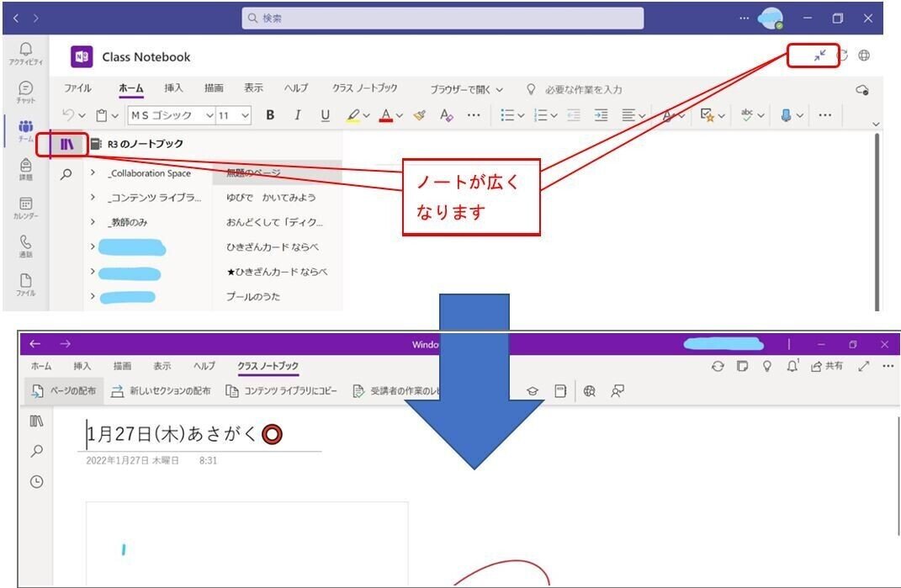Toggle bold formatting
The width and height of the screenshot is (901, 588).
tap(270, 115)
